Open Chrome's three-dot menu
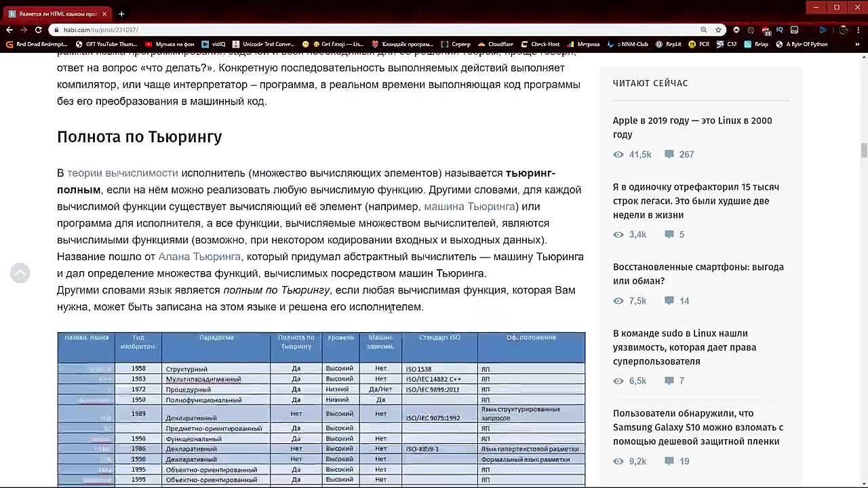 859,30
